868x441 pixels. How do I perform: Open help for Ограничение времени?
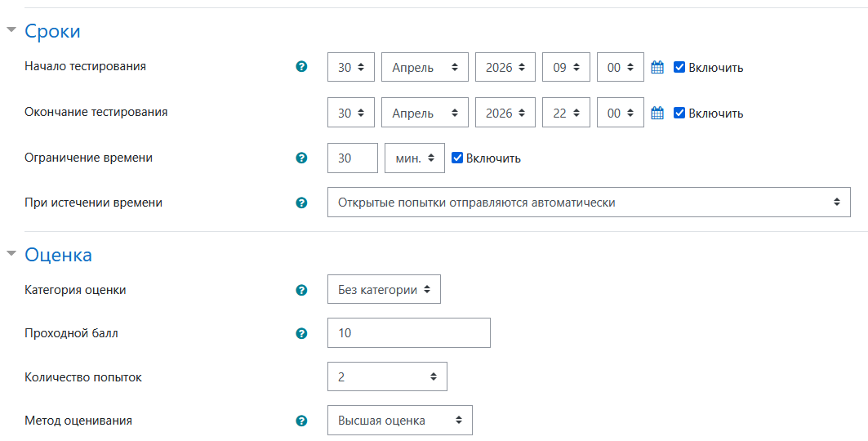point(301,158)
